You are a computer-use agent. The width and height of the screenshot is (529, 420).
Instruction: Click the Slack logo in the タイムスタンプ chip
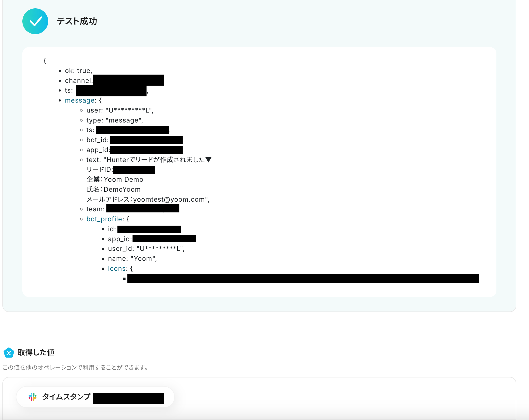click(33, 397)
